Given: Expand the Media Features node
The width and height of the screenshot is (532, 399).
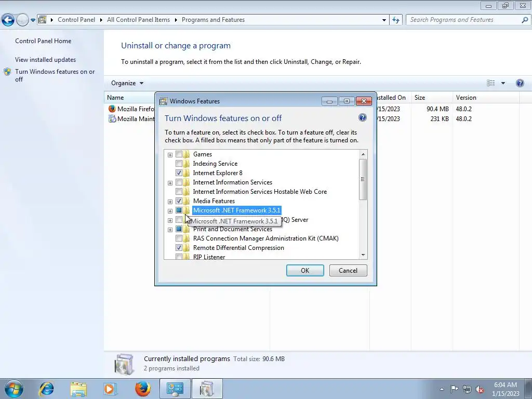Looking at the screenshot, I should click(x=170, y=202).
